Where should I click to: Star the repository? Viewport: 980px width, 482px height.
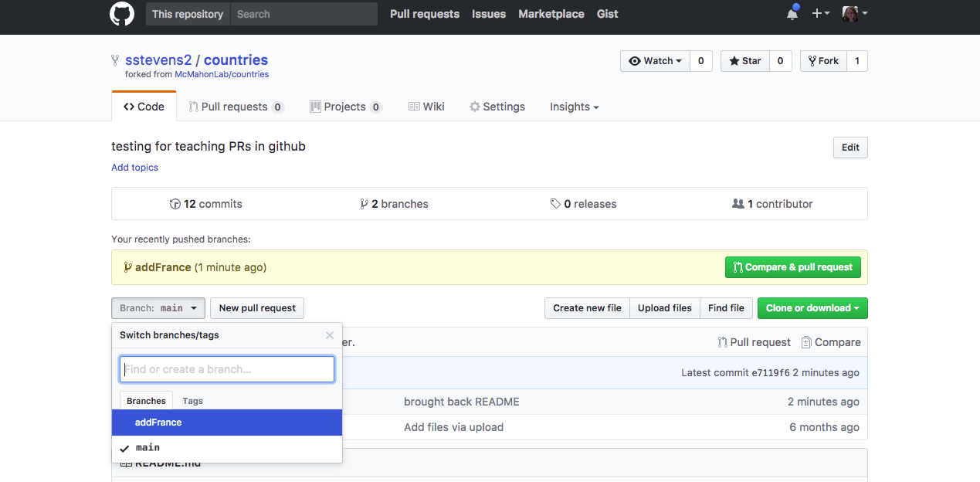(744, 61)
